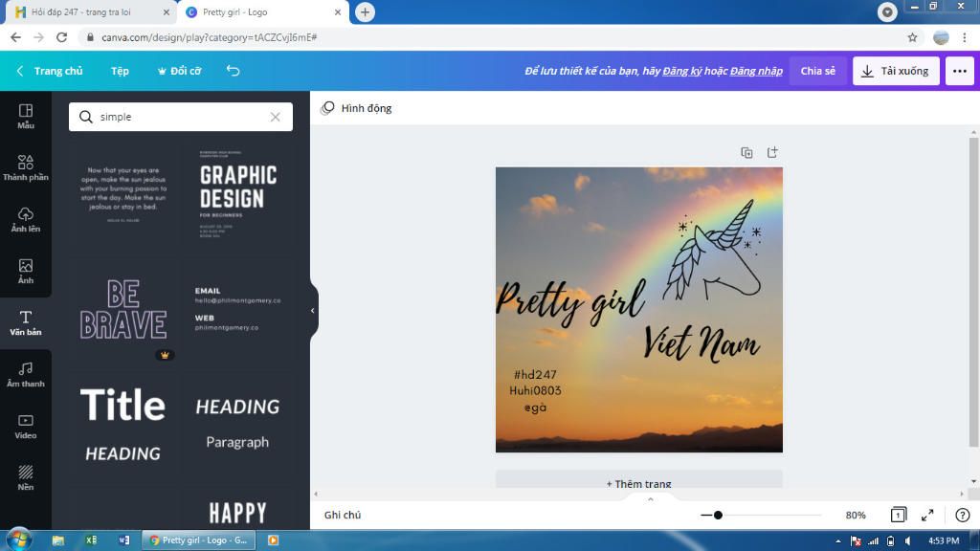Select the EMAIL WEB contact text template
Screen dimensions: 980x551
click(237, 309)
